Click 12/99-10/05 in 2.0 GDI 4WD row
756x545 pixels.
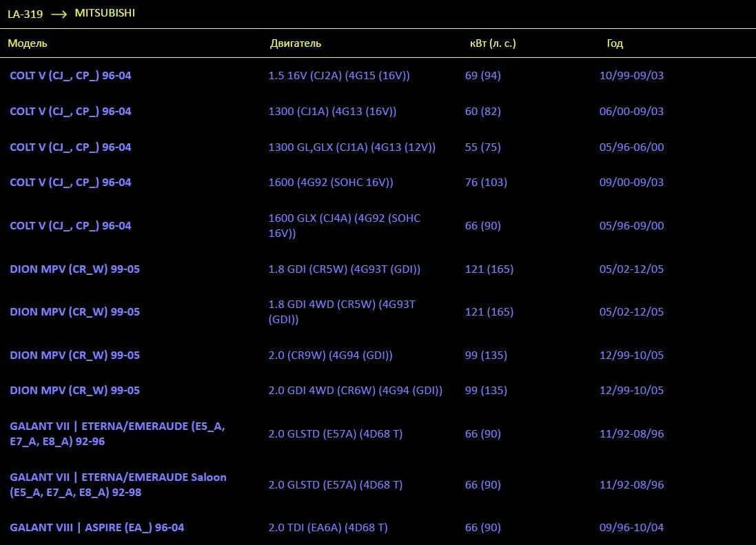[631, 390]
